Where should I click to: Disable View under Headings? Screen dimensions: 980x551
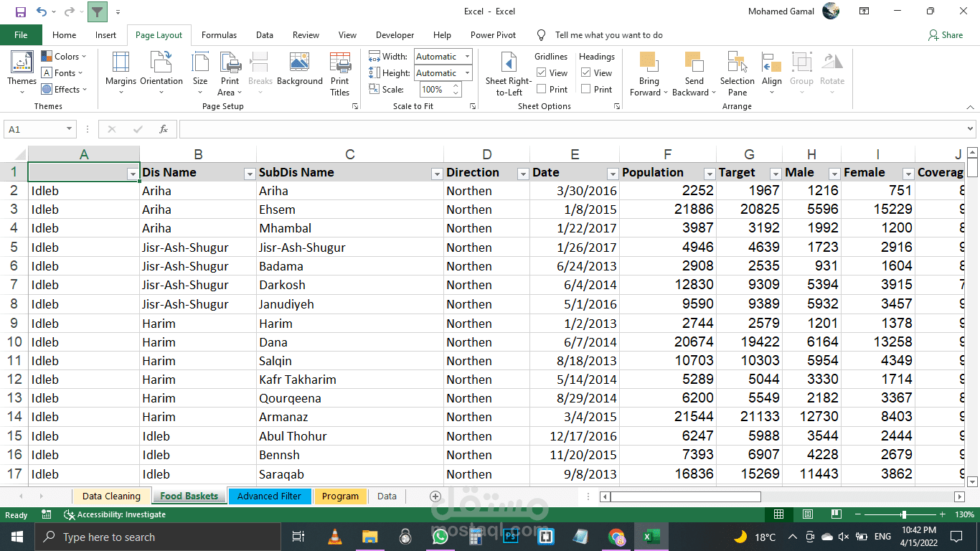click(x=585, y=72)
